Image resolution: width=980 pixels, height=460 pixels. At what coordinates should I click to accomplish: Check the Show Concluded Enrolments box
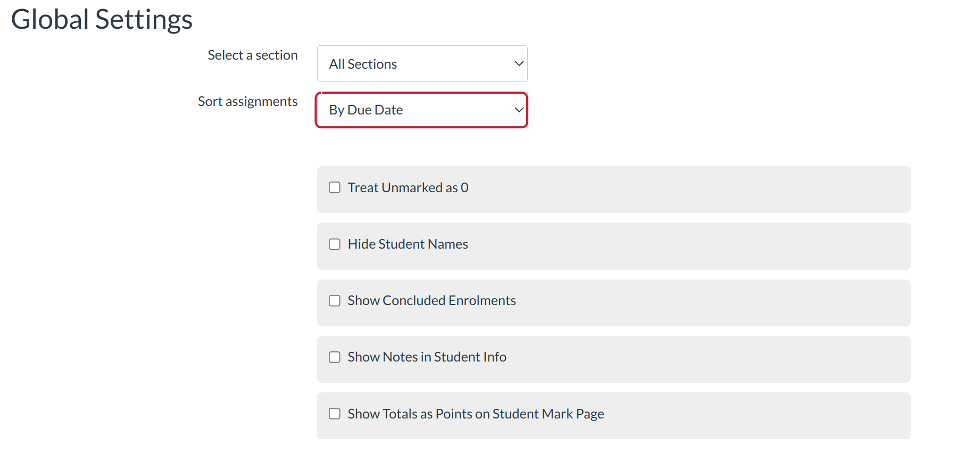pyautogui.click(x=335, y=301)
